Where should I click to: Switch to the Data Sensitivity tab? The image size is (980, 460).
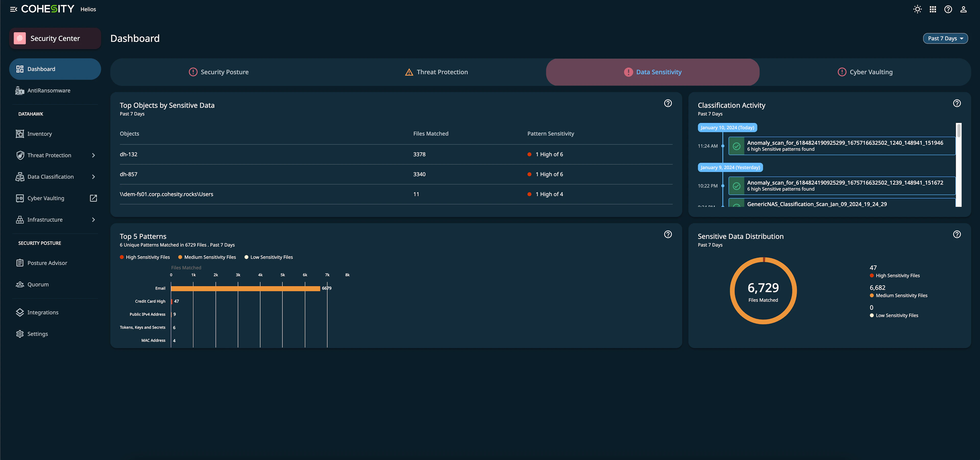point(653,72)
